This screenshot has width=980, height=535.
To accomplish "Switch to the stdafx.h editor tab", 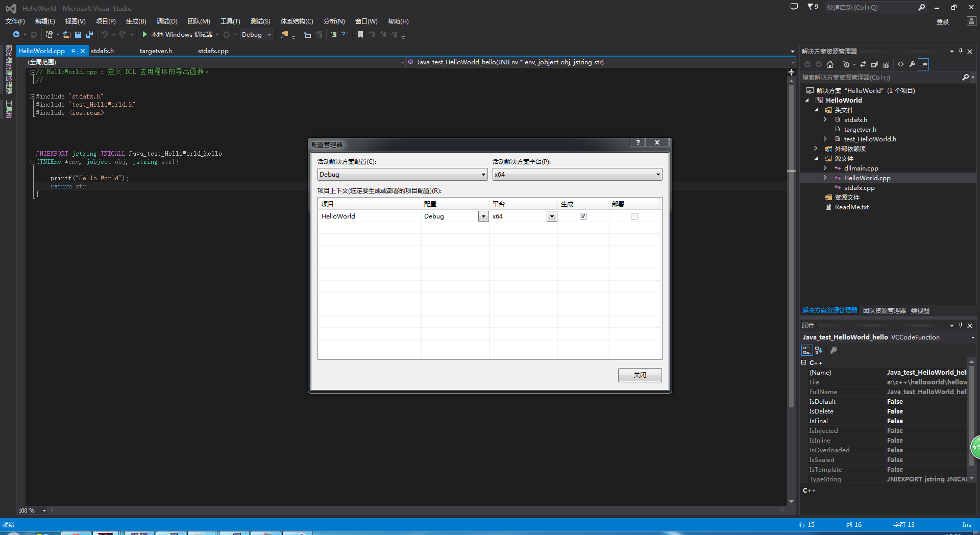I will point(103,51).
